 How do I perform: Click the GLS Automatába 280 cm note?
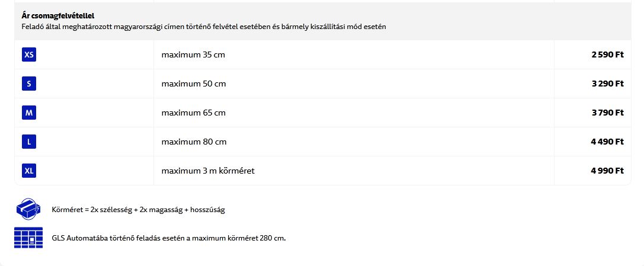pyautogui.click(x=169, y=238)
